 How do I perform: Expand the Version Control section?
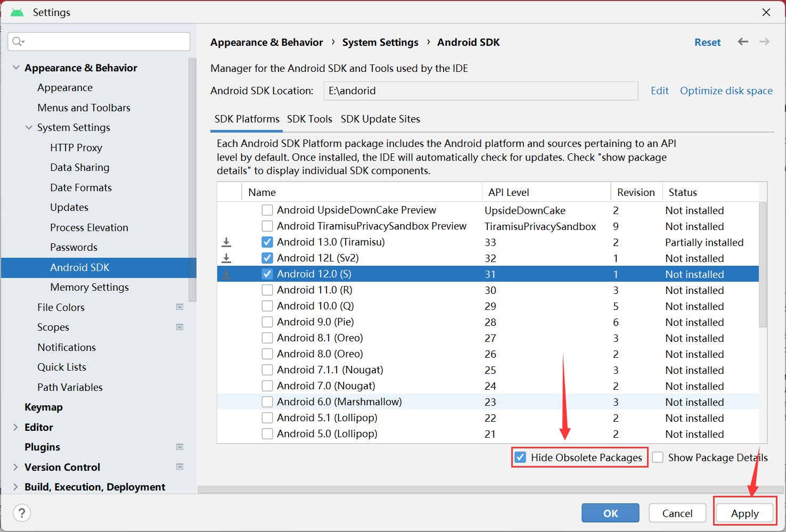click(15, 467)
